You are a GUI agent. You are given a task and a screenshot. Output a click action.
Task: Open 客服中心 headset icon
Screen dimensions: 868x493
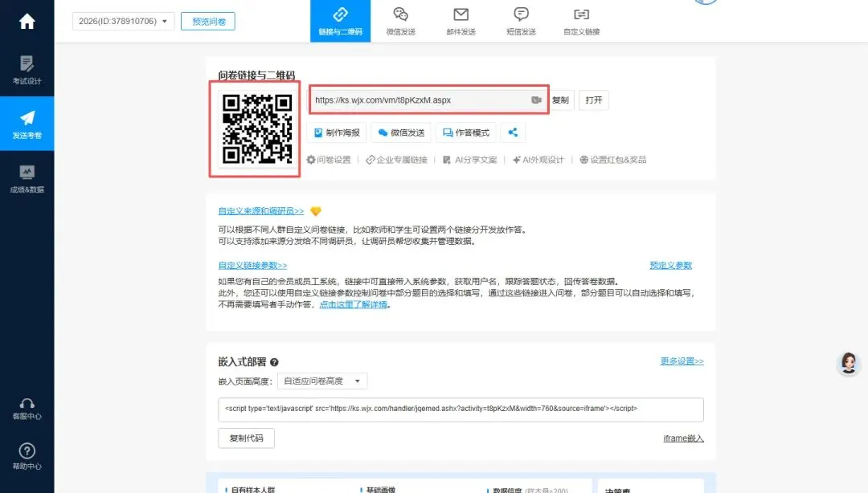[27, 409]
